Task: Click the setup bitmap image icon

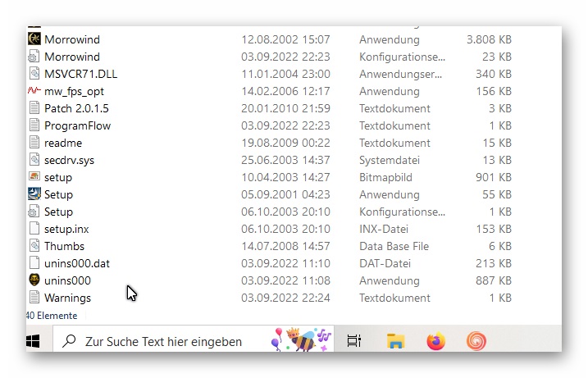Action: 34,177
